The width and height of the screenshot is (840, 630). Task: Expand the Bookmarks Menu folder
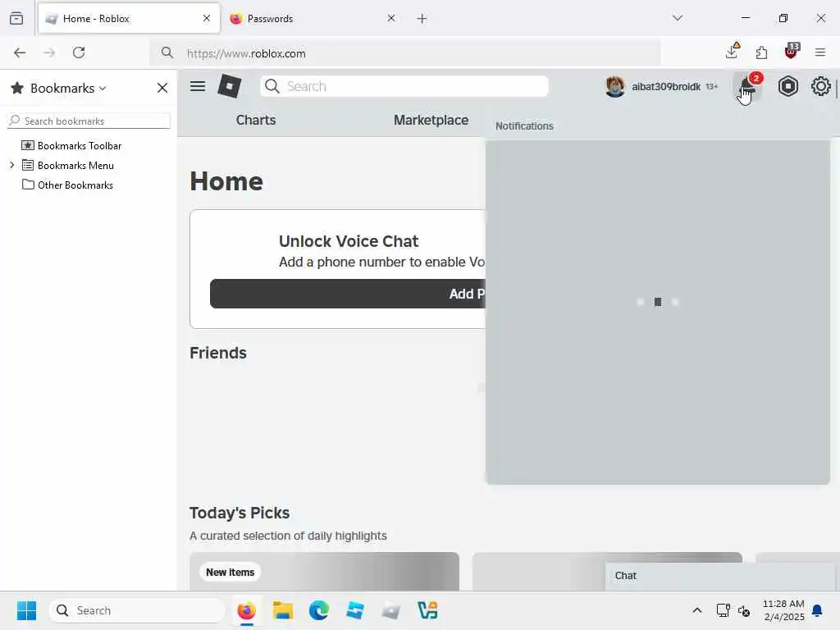point(12,165)
